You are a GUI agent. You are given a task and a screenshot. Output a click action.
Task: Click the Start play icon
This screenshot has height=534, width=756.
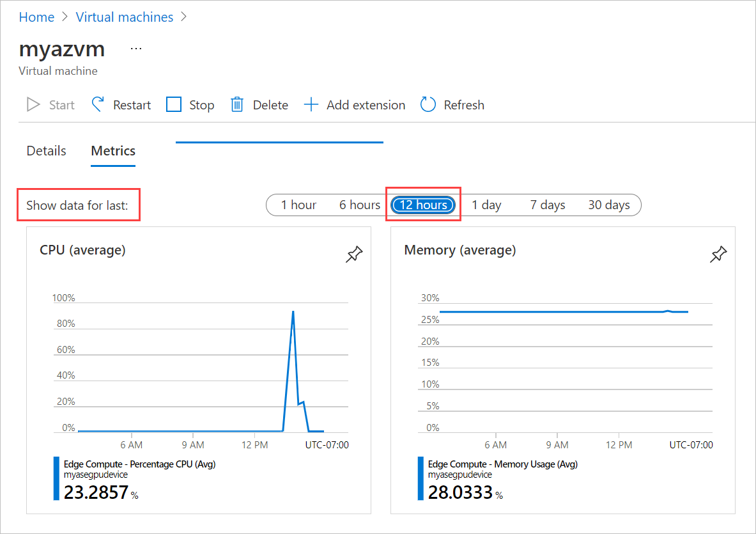pyautogui.click(x=33, y=105)
